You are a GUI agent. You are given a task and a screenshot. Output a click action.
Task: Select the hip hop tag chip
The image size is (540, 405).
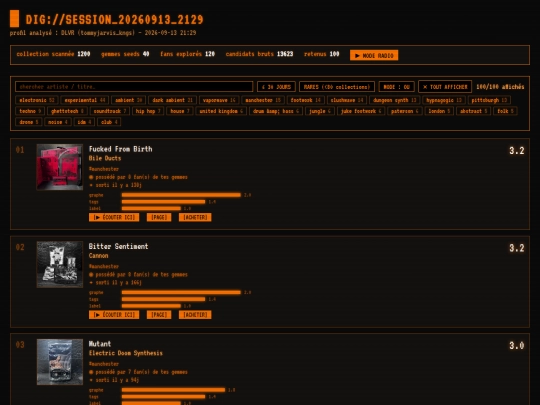point(148,111)
